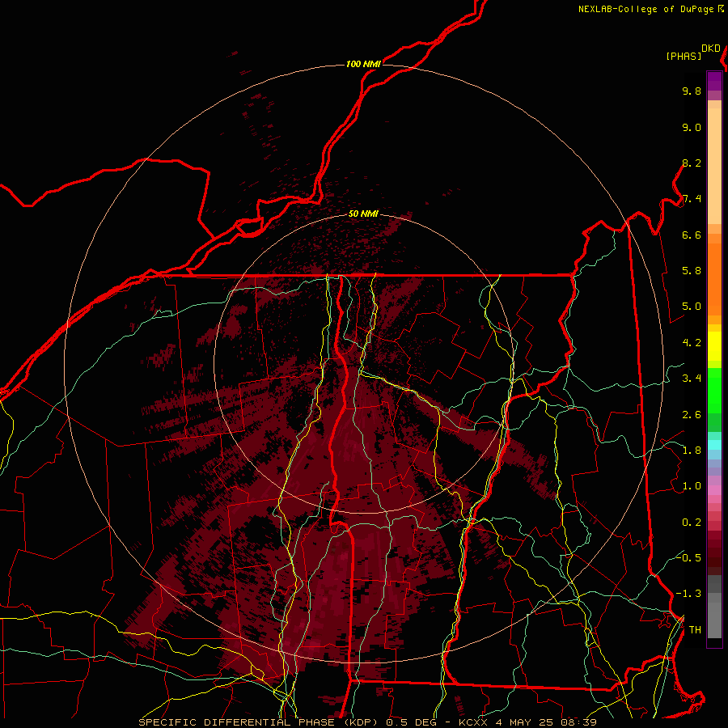Click the 1.8 value on the color scale
Image resolution: width=728 pixels, height=728 pixels.
point(692,451)
